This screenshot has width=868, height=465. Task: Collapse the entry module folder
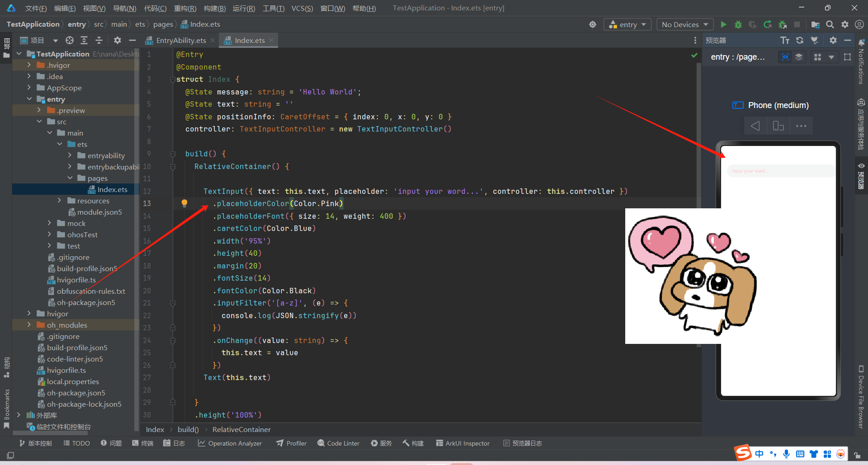pos(29,99)
